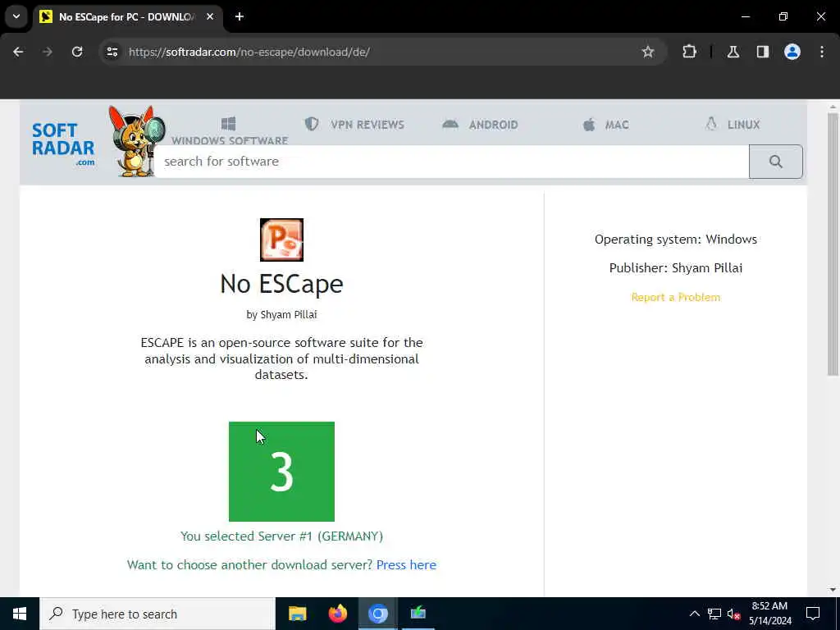Click the No ESCape title heading

tap(282, 283)
